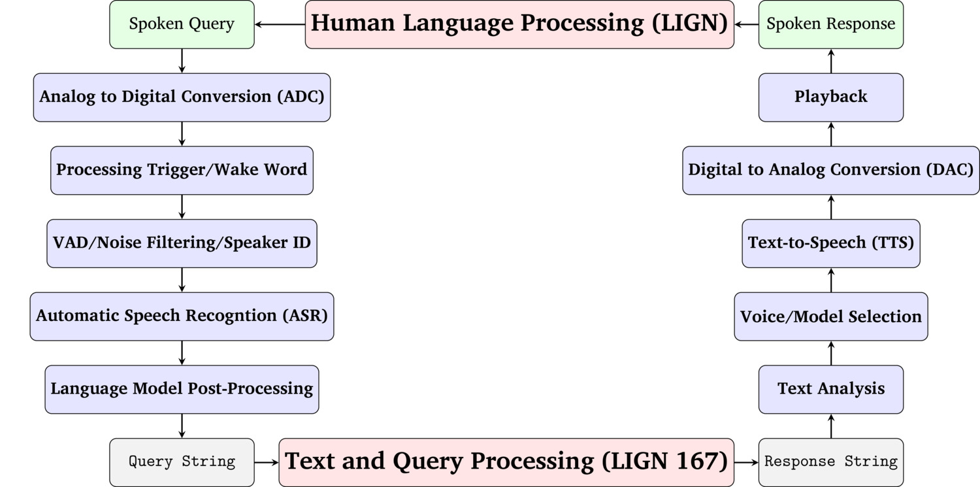Viewport: 980px width, 487px height.
Task: Select Analog to Digital Conversion (ADC) block
Action: point(182,97)
